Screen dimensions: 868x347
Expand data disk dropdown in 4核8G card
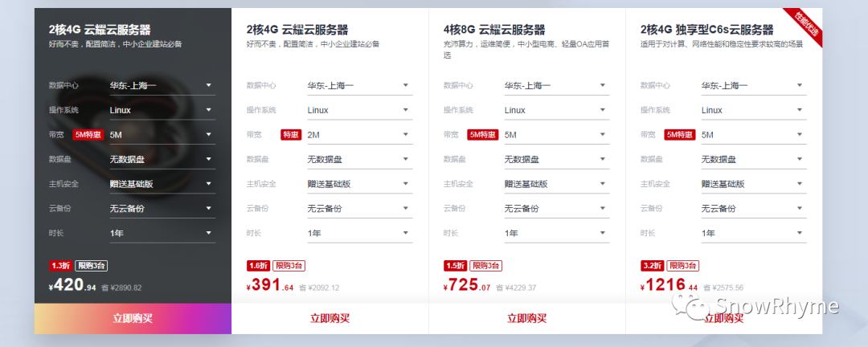point(557,159)
